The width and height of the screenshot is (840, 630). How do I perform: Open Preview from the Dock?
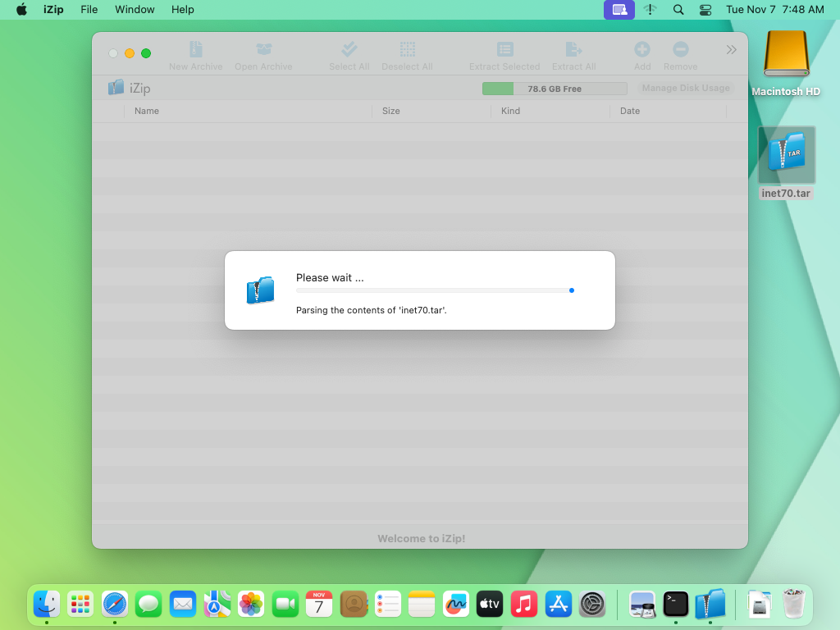point(641,605)
